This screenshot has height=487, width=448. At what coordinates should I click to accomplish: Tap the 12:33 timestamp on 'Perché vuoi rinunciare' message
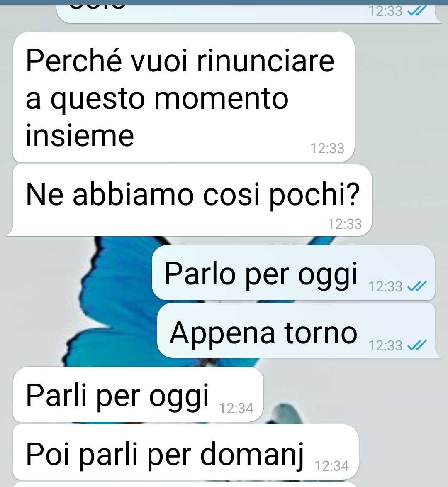pyautogui.click(x=327, y=149)
